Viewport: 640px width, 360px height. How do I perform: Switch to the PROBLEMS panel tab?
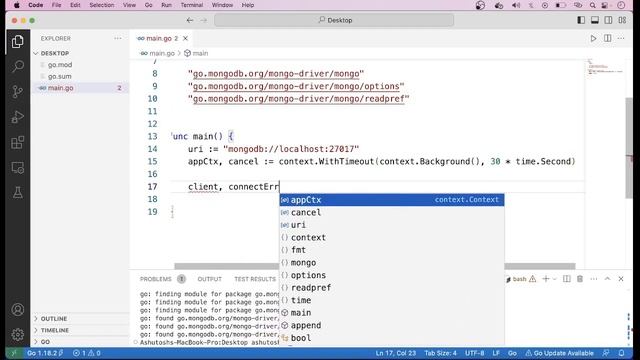click(x=156, y=279)
